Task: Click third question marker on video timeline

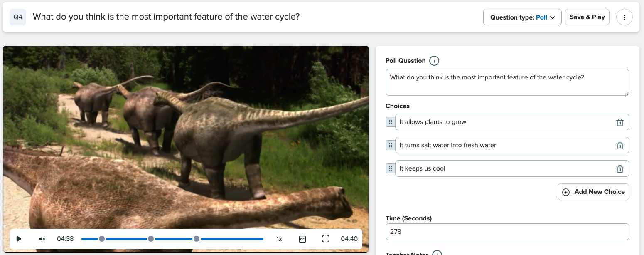Action: pos(197,239)
